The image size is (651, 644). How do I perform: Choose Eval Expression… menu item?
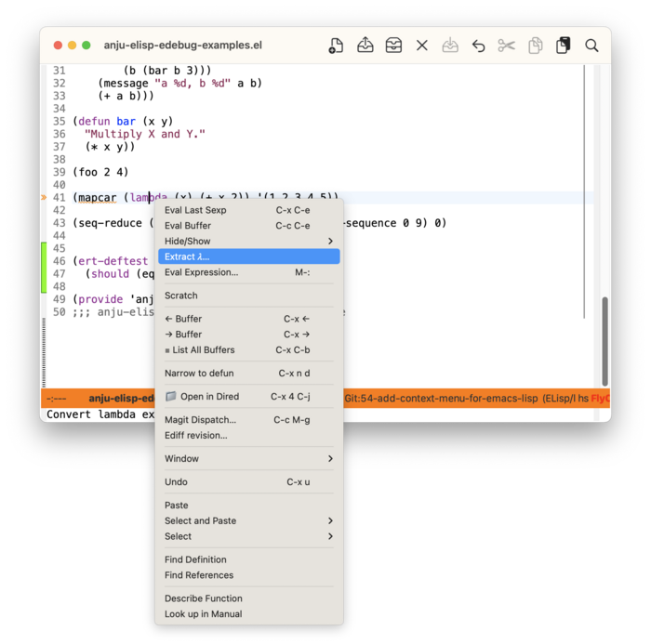pyautogui.click(x=249, y=272)
